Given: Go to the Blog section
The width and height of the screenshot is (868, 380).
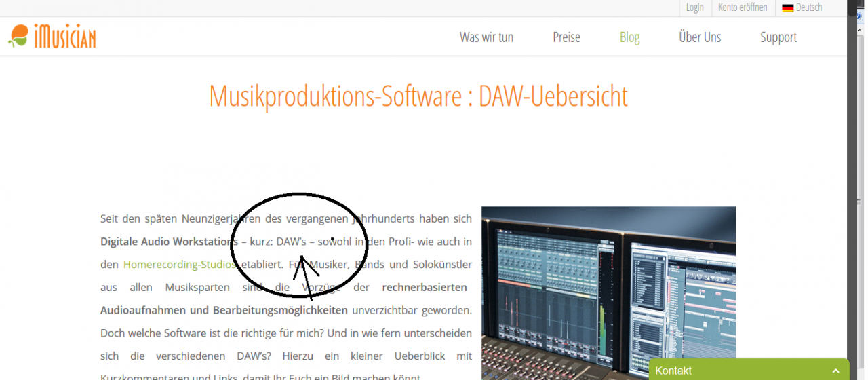Looking at the screenshot, I should click(629, 37).
